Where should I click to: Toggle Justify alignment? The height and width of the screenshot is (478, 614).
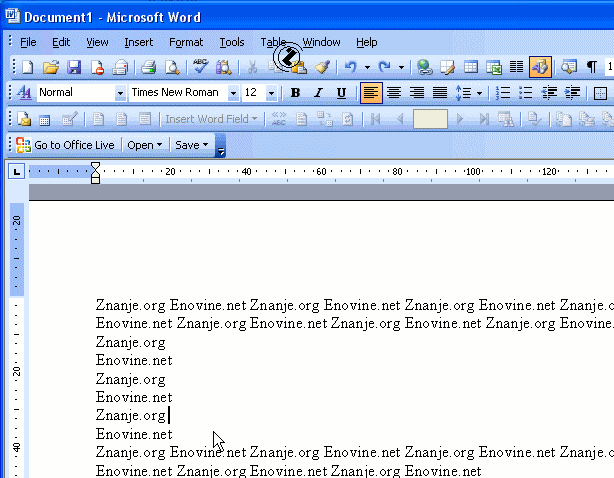pyautogui.click(x=440, y=93)
